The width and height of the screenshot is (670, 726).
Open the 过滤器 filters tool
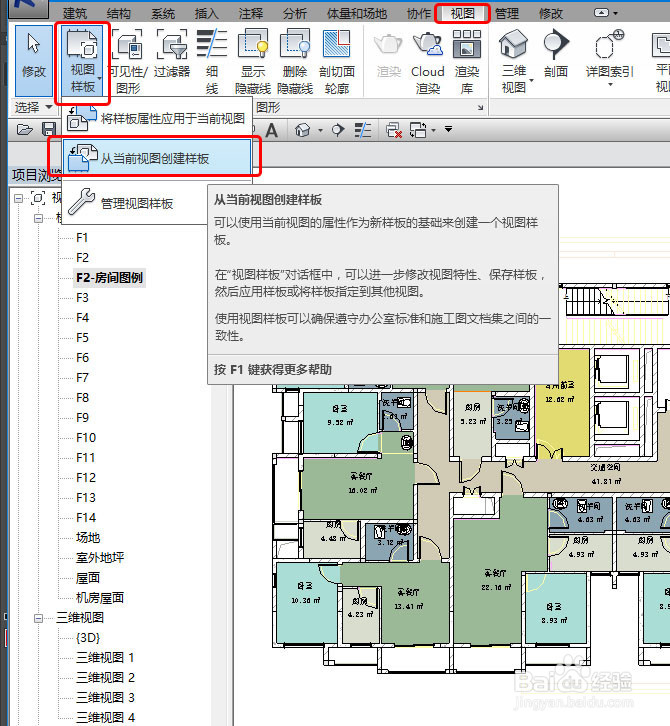[172, 54]
